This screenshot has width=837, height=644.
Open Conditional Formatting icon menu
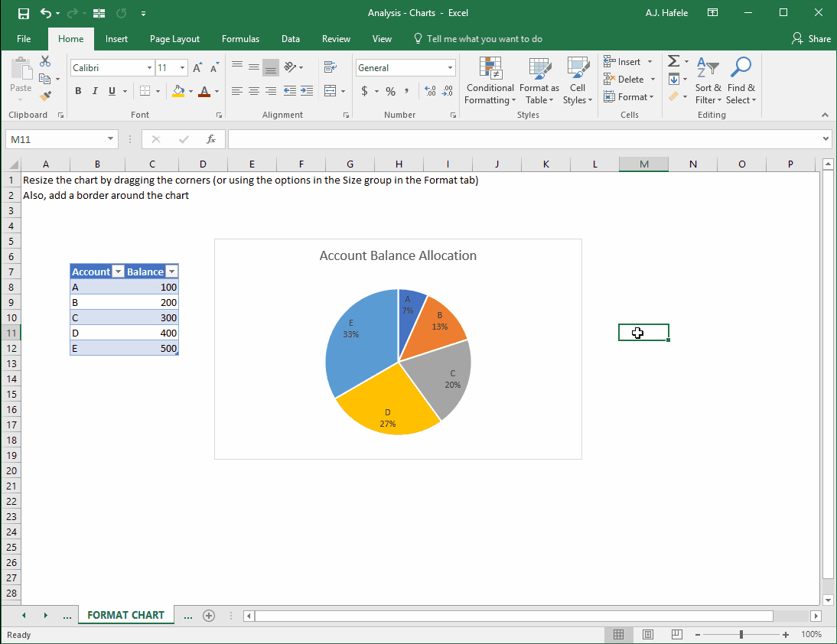click(490, 81)
